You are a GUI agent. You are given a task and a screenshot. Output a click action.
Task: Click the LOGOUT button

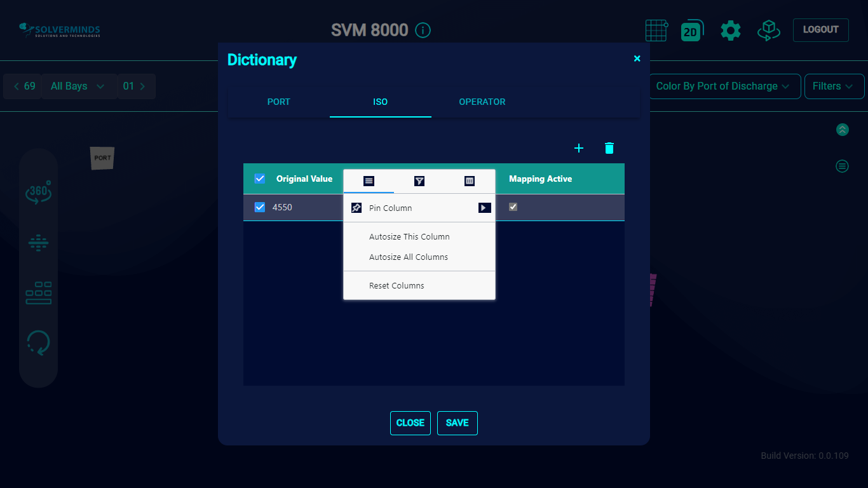[821, 30]
